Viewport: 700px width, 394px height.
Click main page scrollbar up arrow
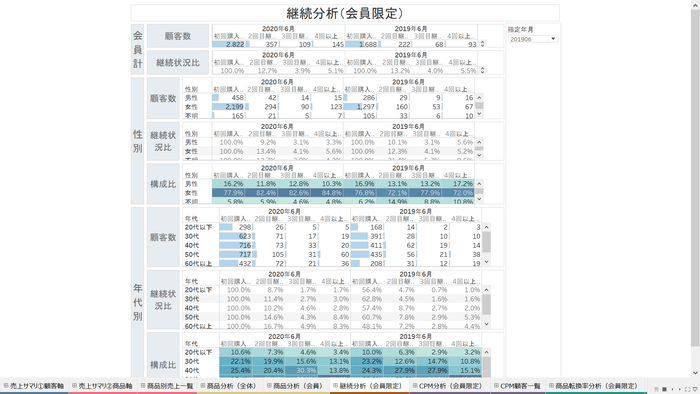tap(695, 4)
